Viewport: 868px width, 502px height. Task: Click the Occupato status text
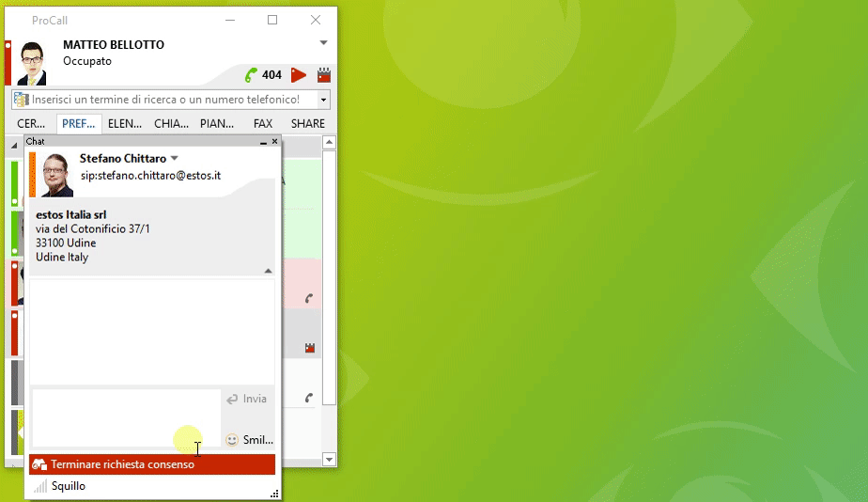click(87, 61)
